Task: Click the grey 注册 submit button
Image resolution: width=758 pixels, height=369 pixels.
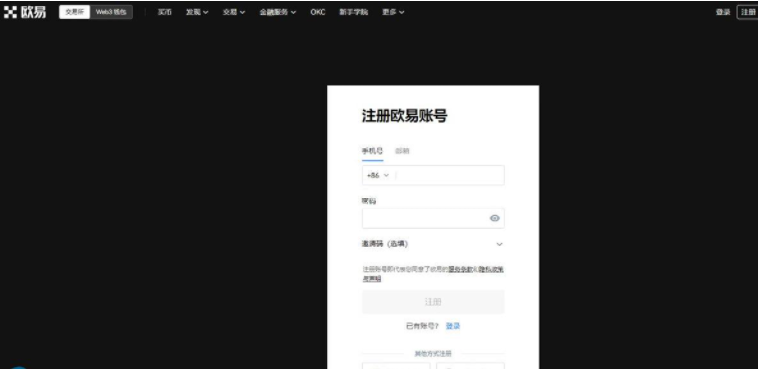Action: coord(433,302)
